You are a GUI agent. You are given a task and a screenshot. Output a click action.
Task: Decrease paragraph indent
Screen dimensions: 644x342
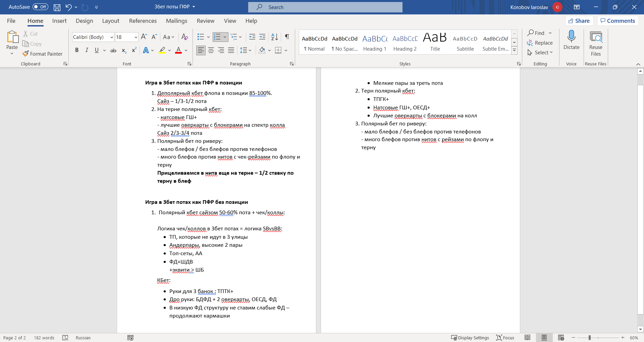[252, 37]
